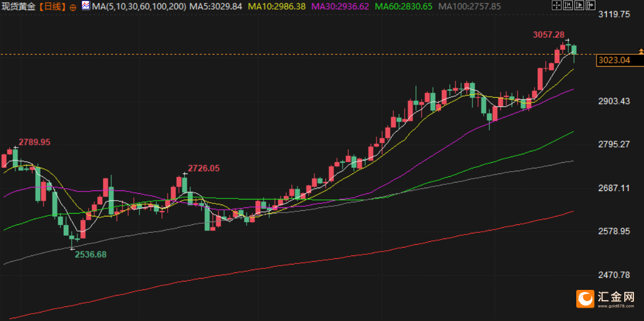Click the 2789.95 peak price label
Screen dimensions: 644x321
click(34, 142)
